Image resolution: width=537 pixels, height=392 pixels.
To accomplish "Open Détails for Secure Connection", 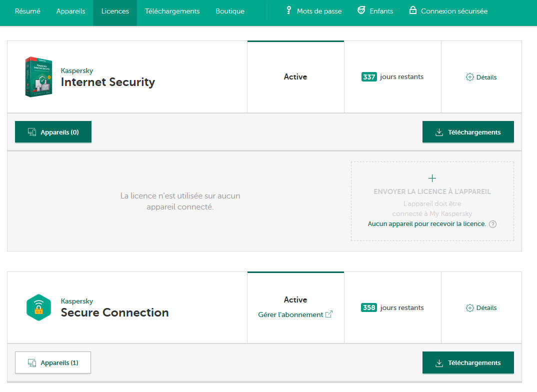I will (481, 308).
